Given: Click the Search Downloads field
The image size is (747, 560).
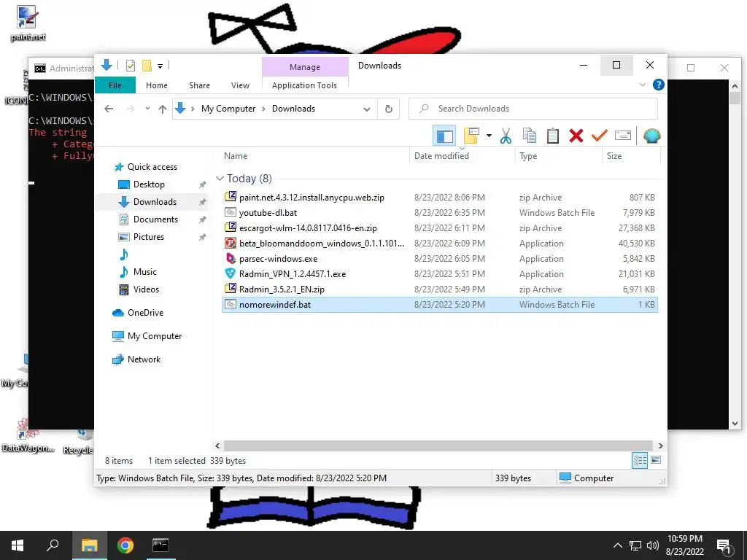Looking at the screenshot, I should tap(533, 109).
